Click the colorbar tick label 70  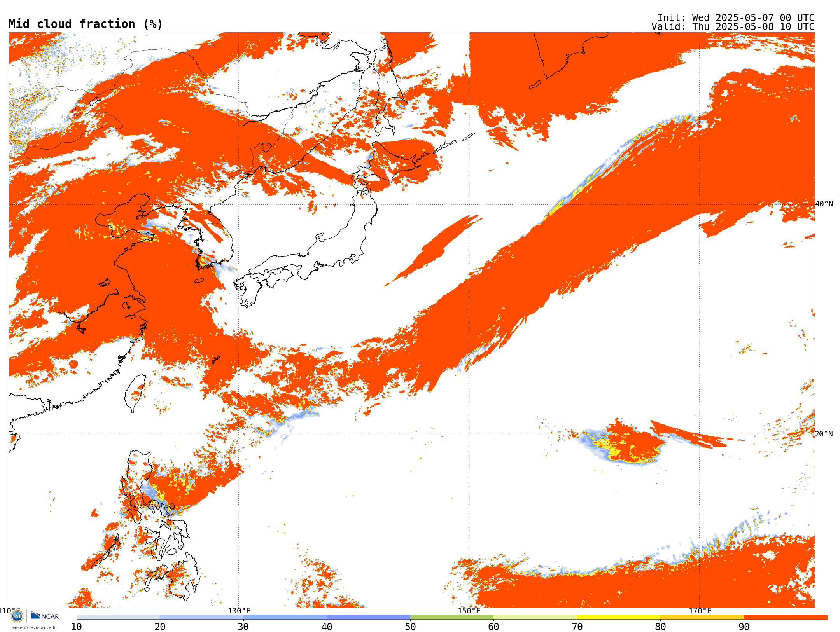577,627
